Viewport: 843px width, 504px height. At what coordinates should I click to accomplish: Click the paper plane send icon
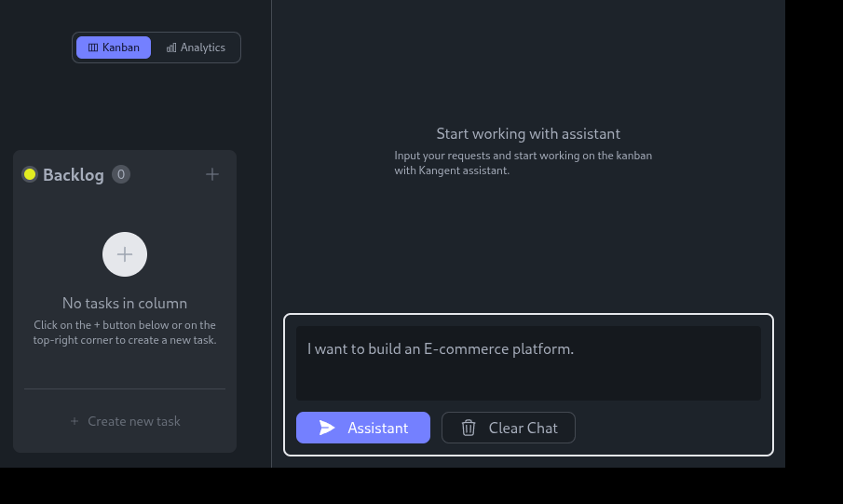coord(327,428)
